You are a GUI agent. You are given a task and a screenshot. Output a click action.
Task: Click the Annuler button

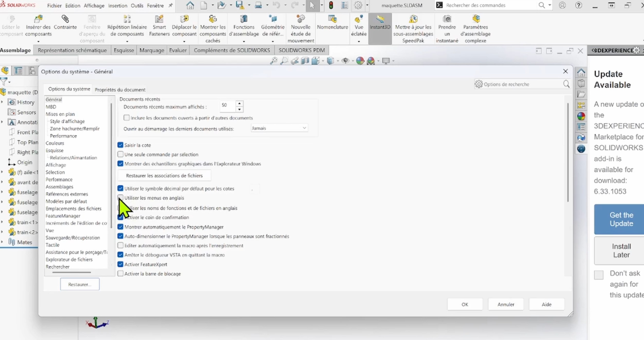coord(505,304)
